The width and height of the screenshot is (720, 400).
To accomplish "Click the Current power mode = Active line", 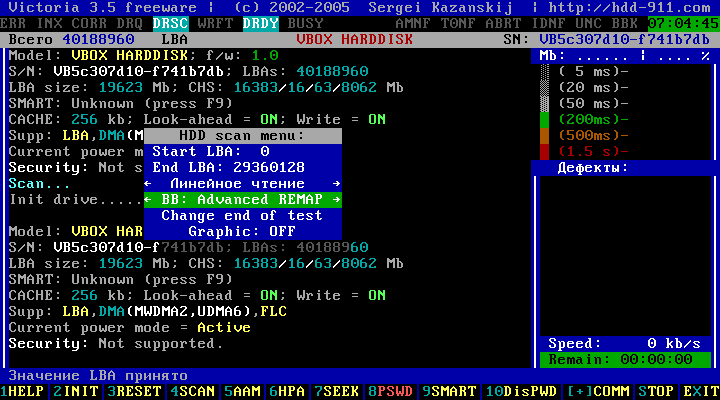I will pyautogui.click(x=129, y=327).
